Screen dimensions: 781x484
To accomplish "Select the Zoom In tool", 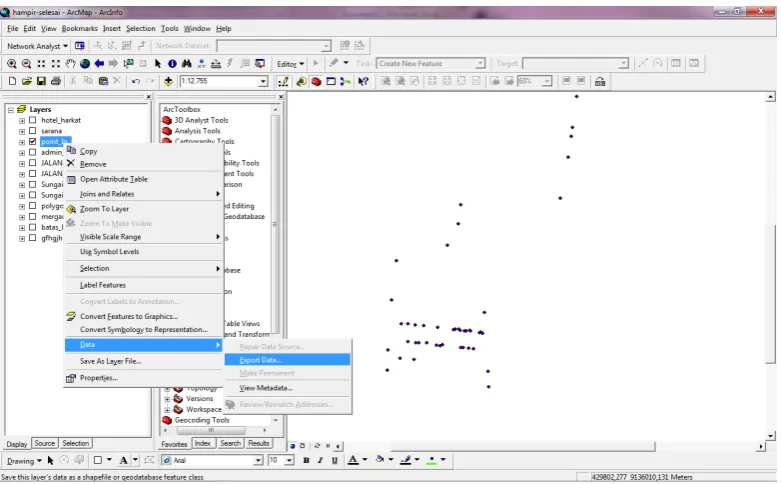I will click(11, 64).
